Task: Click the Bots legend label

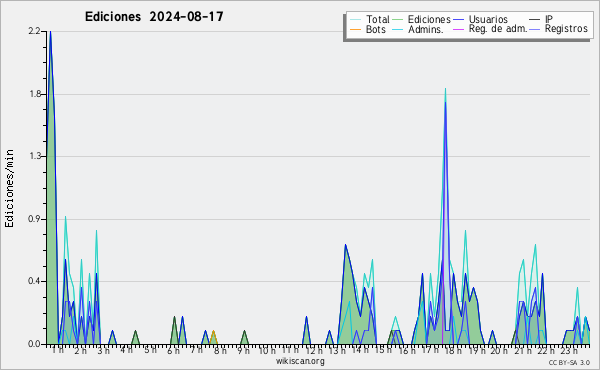Action: click(375, 29)
